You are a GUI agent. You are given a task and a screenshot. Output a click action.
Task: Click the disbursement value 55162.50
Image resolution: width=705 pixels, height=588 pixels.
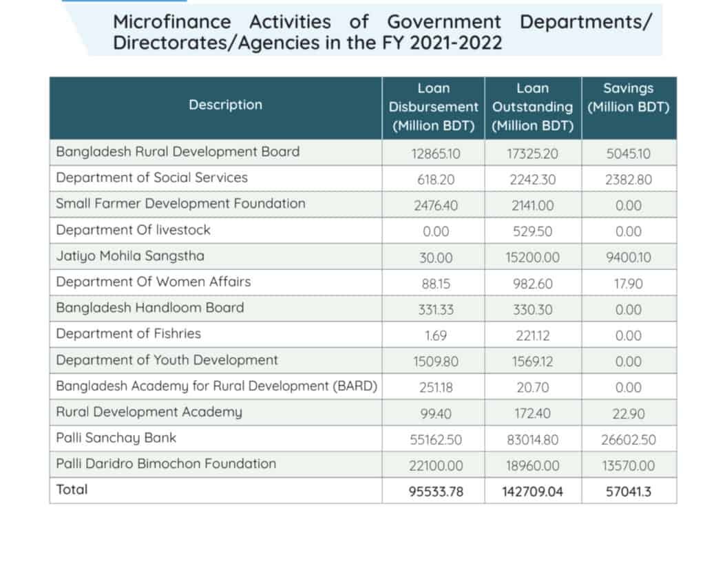pyautogui.click(x=436, y=440)
